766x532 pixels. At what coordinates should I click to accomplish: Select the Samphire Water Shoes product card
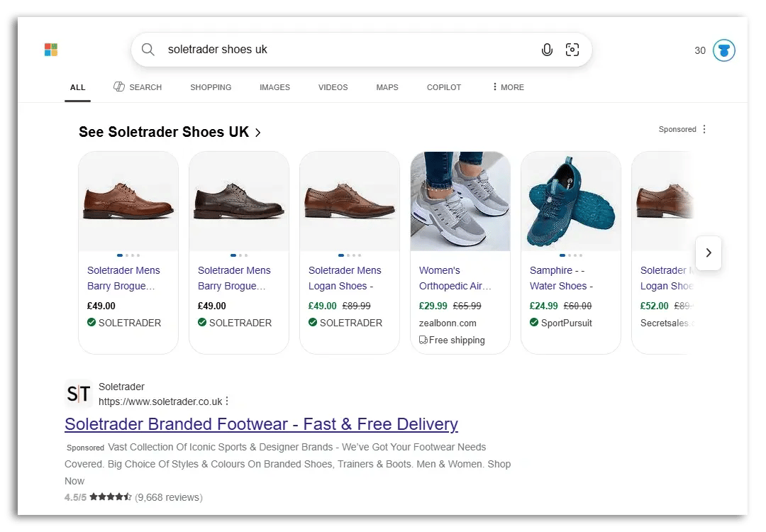click(570, 252)
